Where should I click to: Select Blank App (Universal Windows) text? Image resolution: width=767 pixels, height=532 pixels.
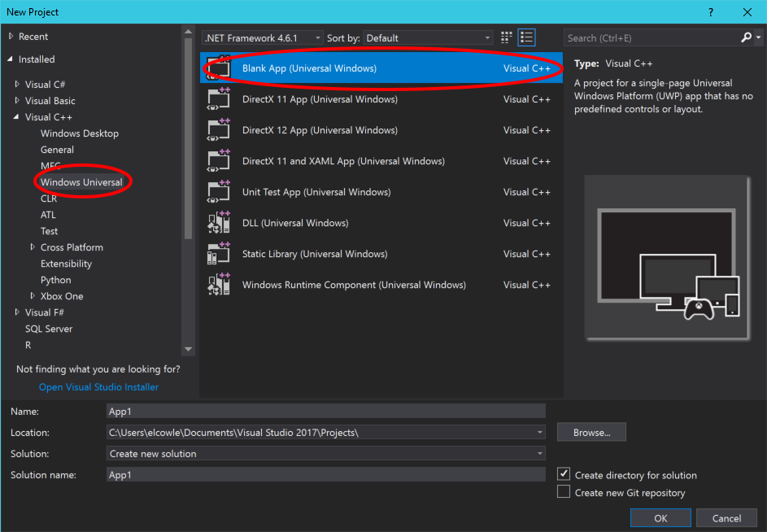point(309,68)
